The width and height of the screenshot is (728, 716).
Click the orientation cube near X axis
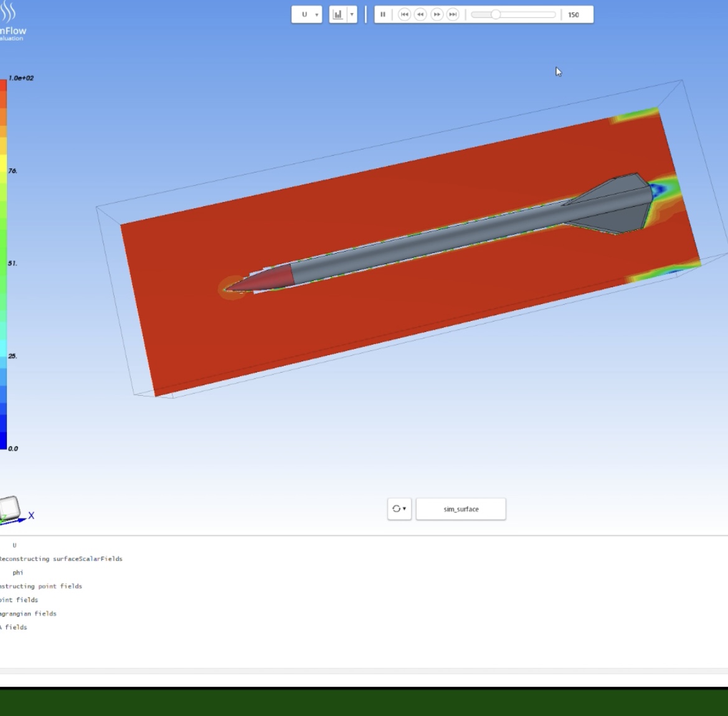(10, 508)
